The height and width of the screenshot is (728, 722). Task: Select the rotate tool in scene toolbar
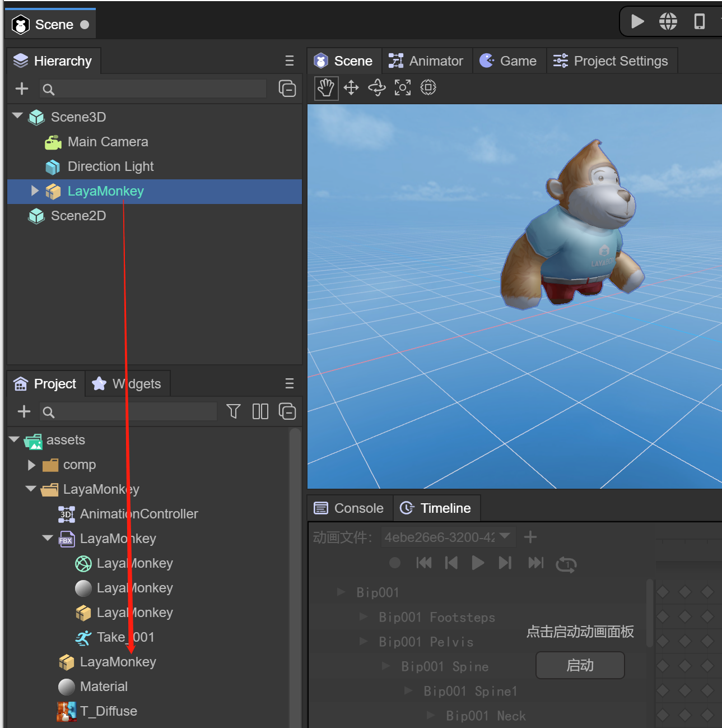[377, 88]
